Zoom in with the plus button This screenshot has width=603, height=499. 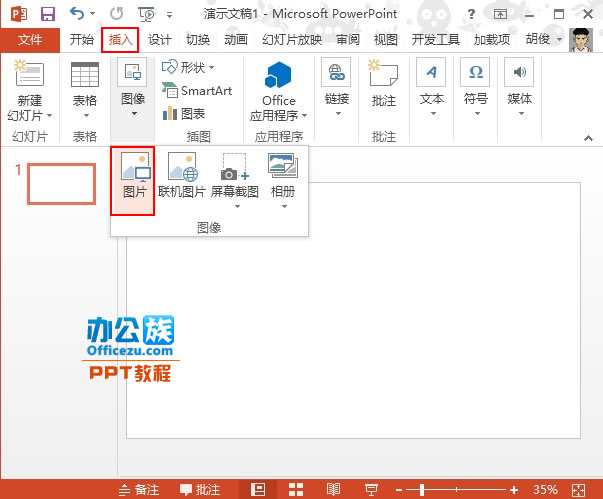514,490
